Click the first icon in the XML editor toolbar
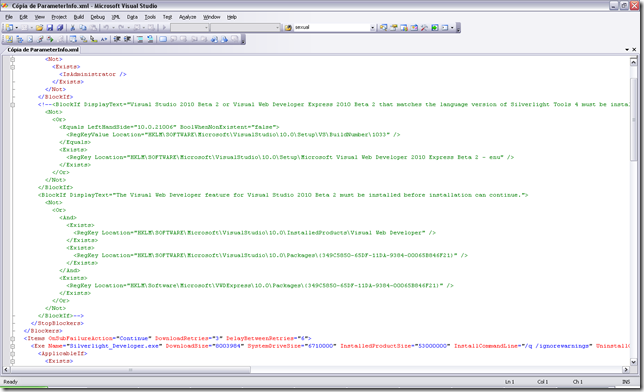The image size is (644, 392). pyautogui.click(x=9, y=39)
